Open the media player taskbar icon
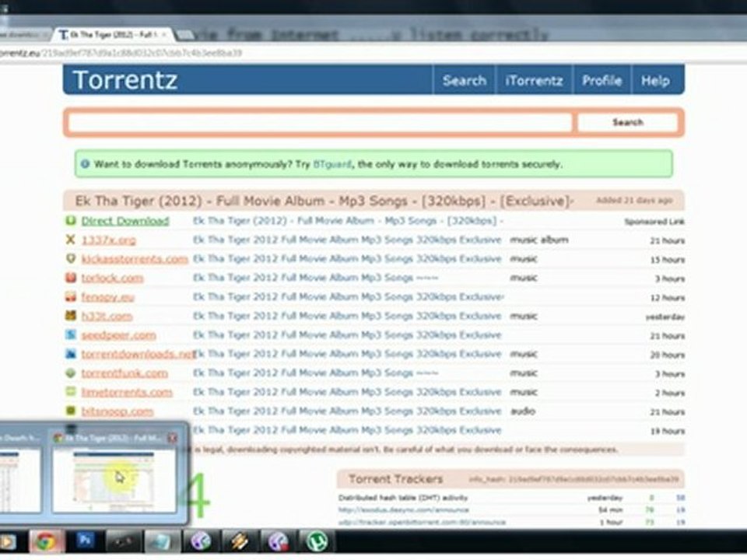 coord(8,542)
